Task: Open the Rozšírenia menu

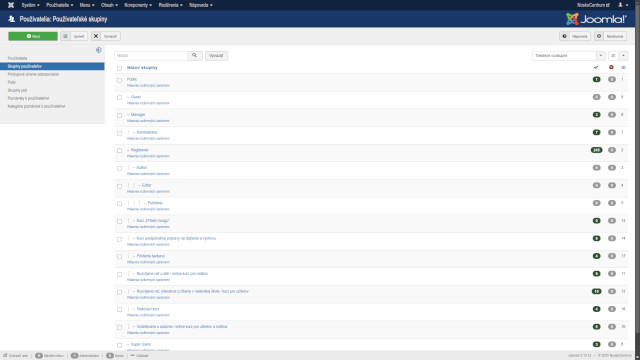Action: click(x=171, y=5)
